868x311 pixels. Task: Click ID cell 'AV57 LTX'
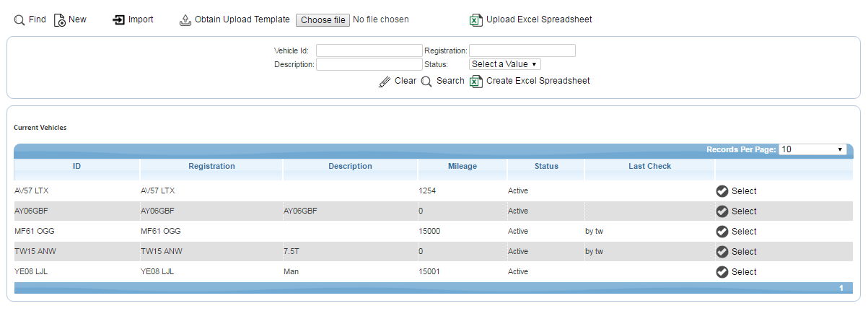(x=31, y=191)
